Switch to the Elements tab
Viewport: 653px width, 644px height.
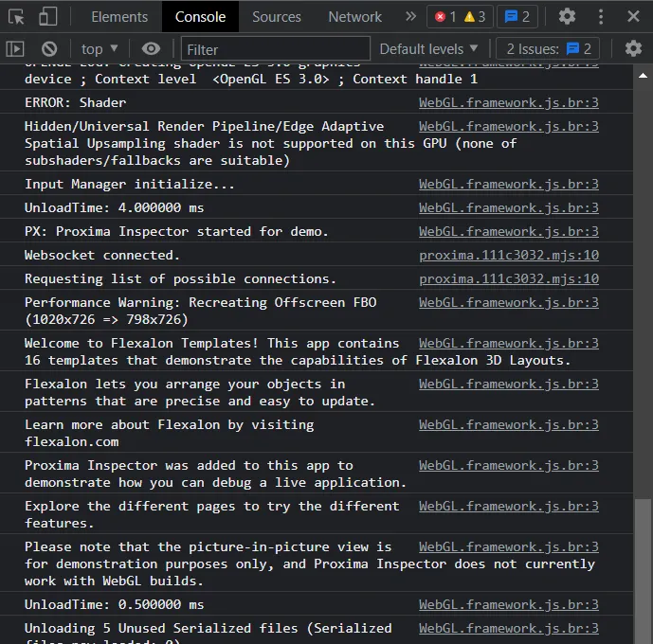click(x=119, y=17)
